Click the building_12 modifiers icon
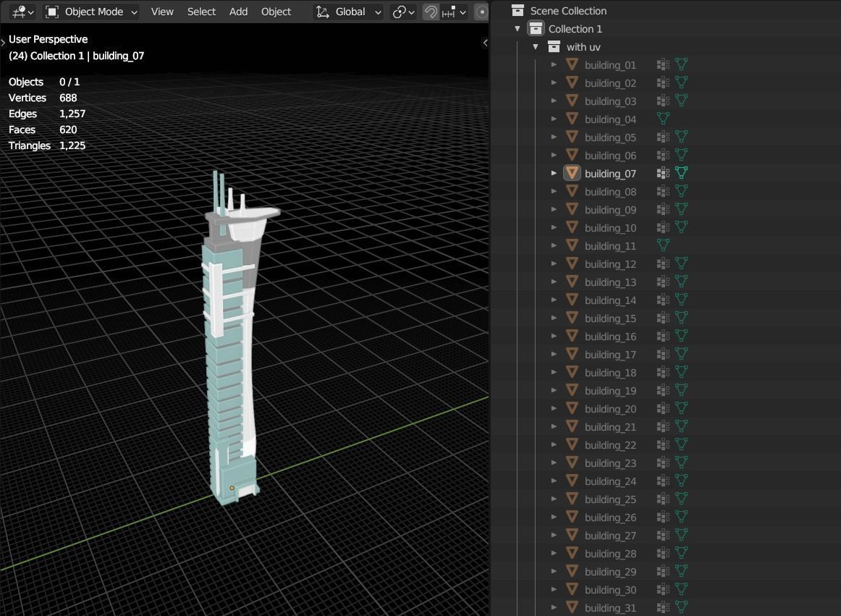The width and height of the screenshot is (841, 616). pyautogui.click(x=664, y=263)
